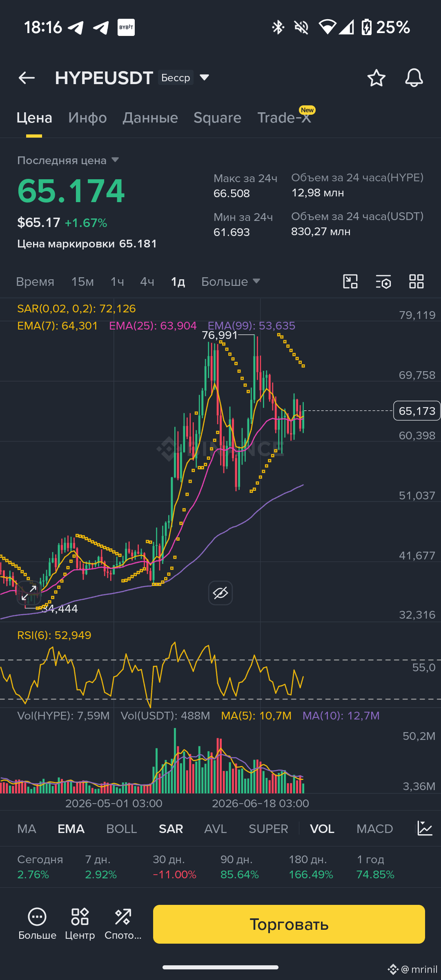Tap the EMA(99) indicator value label
The width and height of the screenshot is (441, 980).
(x=252, y=326)
